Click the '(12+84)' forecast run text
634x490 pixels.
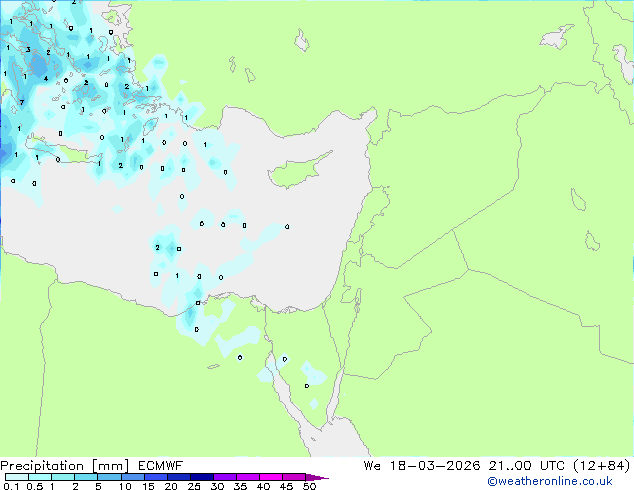point(602,466)
